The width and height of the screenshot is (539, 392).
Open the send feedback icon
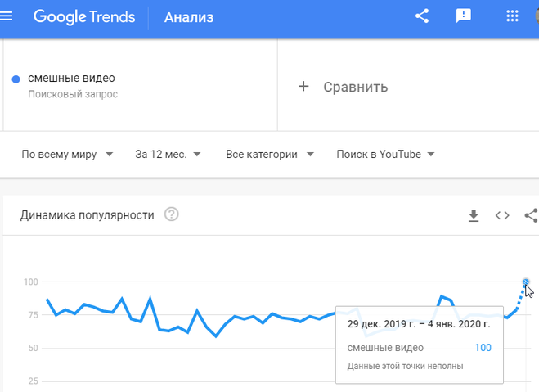click(x=464, y=16)
